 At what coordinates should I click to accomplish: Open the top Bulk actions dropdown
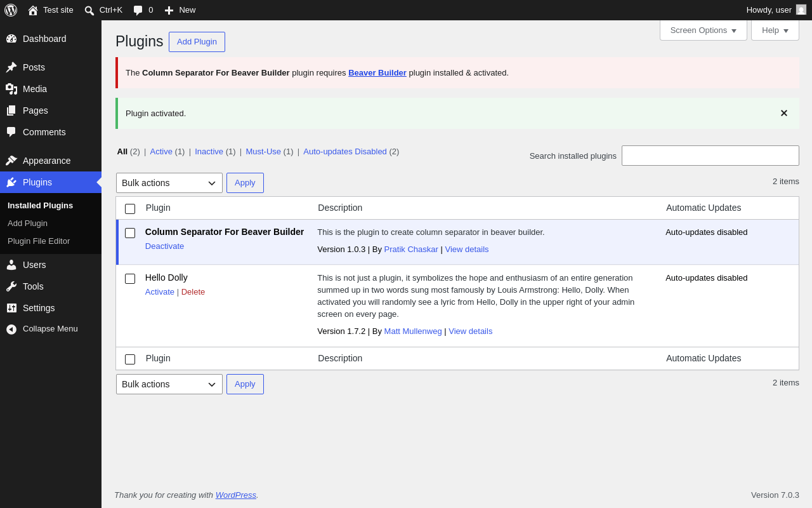(x=169, y=183)
